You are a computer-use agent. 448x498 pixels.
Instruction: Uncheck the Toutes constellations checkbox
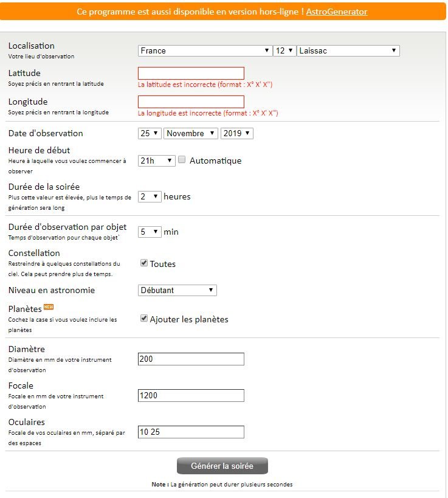tap(144, 263)
